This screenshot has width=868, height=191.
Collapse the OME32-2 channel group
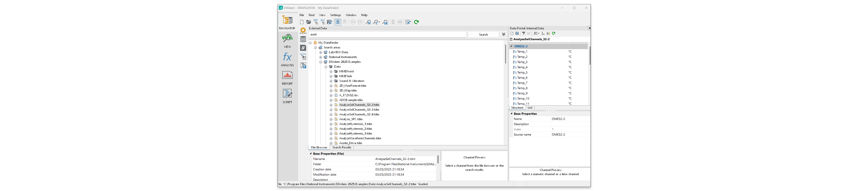pyautogui.click(x=511, y=46)
